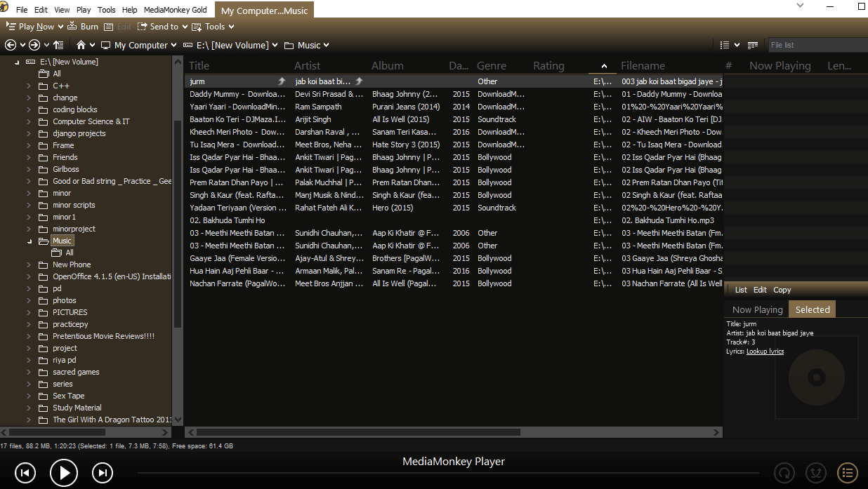Screen dimensions: 868x489
Task: Click the column filter view icon
Action: point(753,45)
